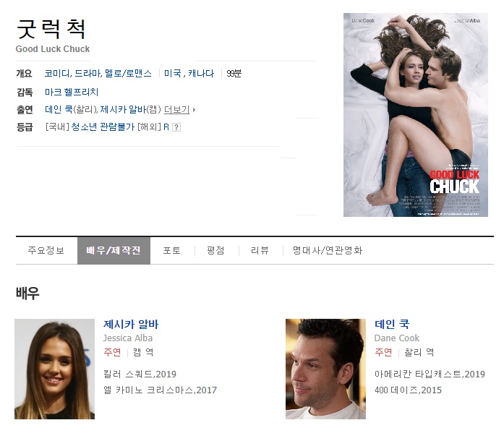This screenshot has height=441, width=504.
Task: Open the 미국 country link
Action: (x=172, y=74)
